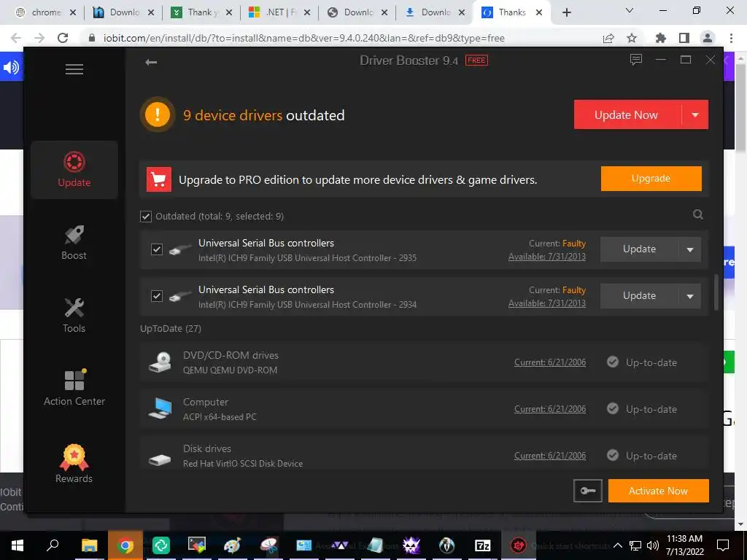
Task: Expand the Update Now dropdown arrow
Action: [x=695, y=114]
